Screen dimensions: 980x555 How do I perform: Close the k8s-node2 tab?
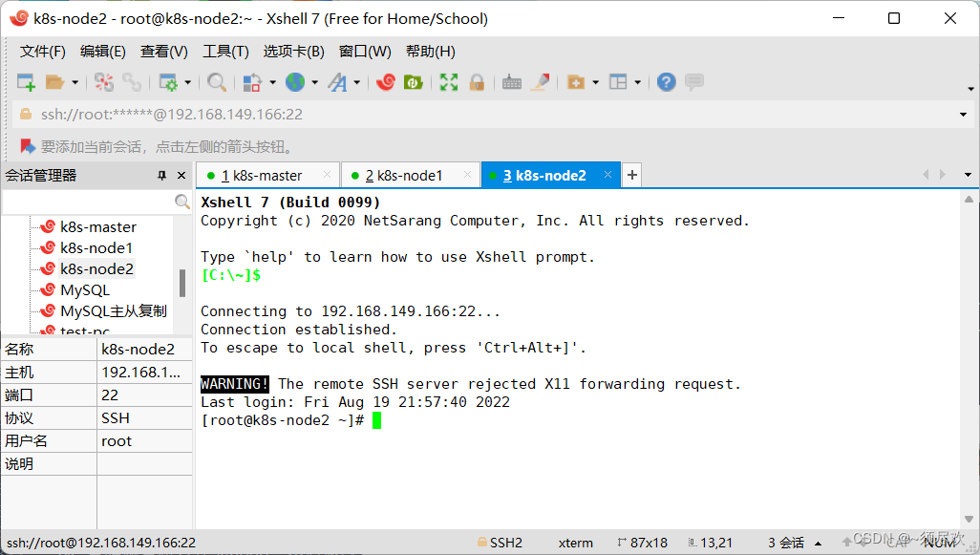click(x=607, y=175)
